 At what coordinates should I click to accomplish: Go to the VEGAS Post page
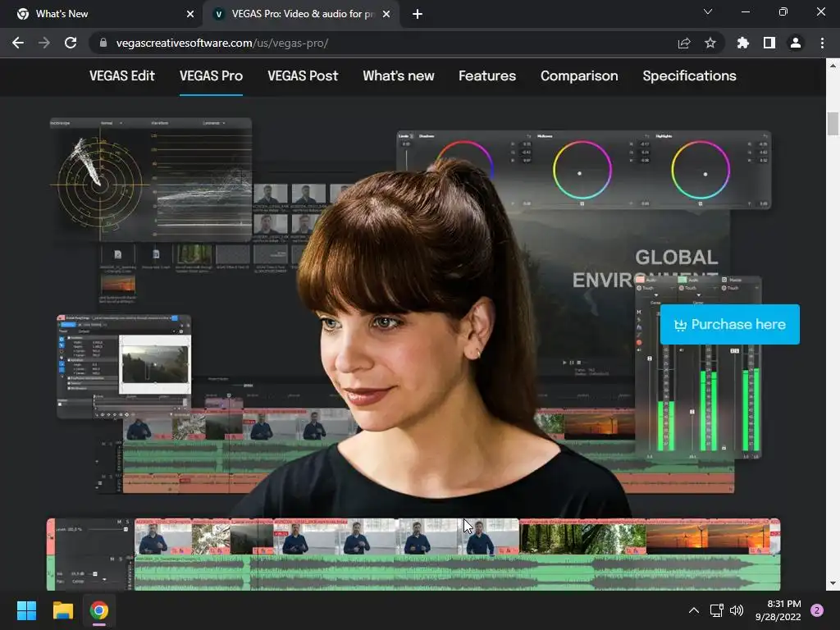point(303,76)
